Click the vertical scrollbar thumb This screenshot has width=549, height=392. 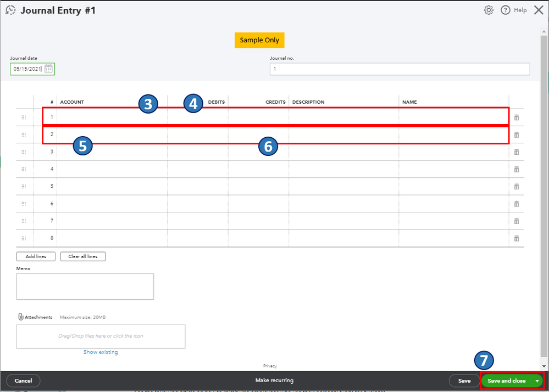tap(544, 196)
